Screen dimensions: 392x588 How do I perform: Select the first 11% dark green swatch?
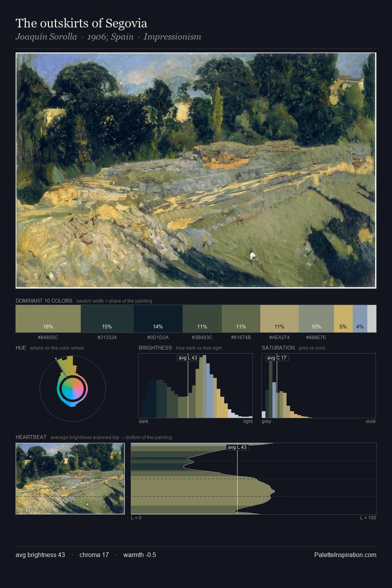coord(202,319)
